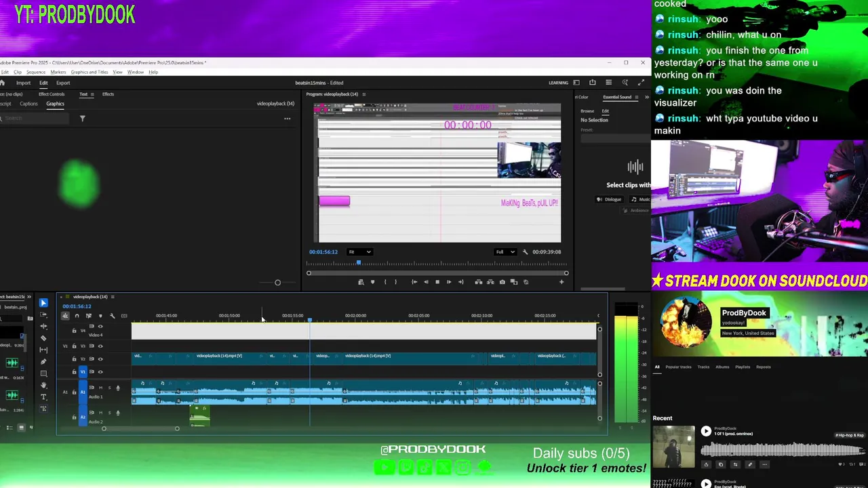Open the Fit zoom level dropdown

pos(359,252)
